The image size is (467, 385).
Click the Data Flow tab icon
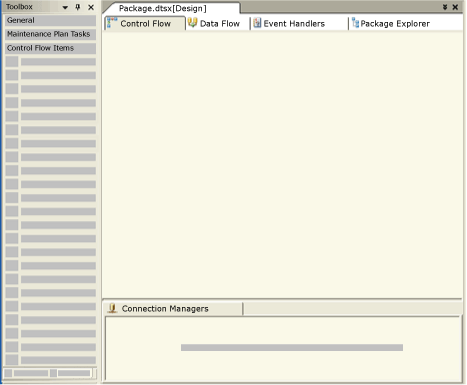coord(192,23)
